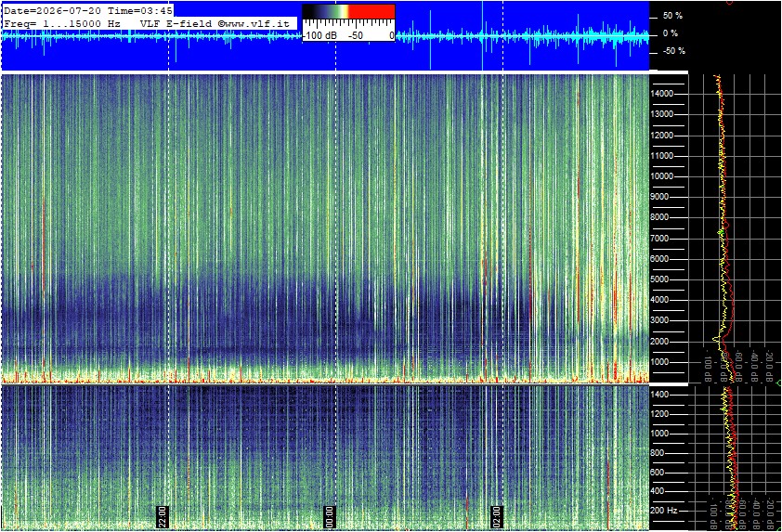Screen dimensions: 782x532
Task: Click the -100 dB color scale label
Action: click(319, 36)
